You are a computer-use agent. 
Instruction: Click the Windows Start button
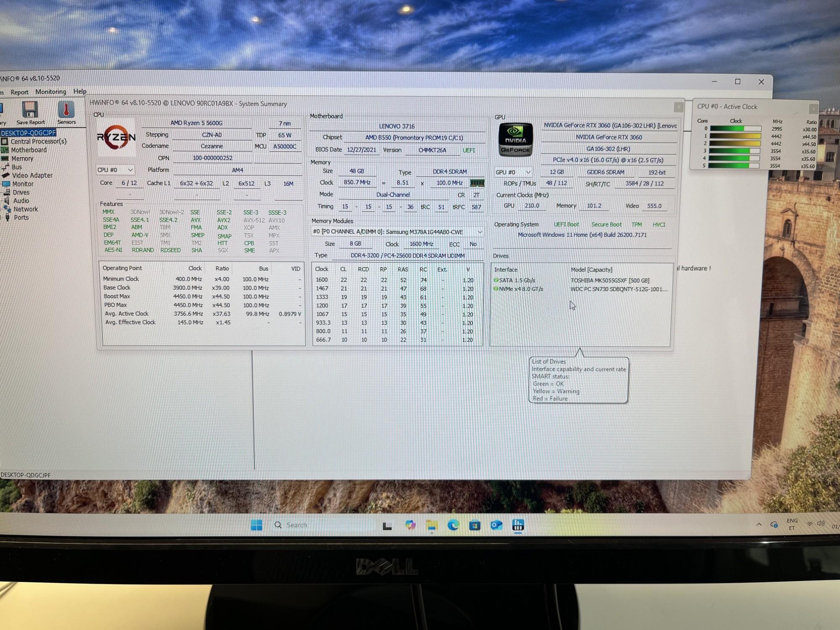257,525
